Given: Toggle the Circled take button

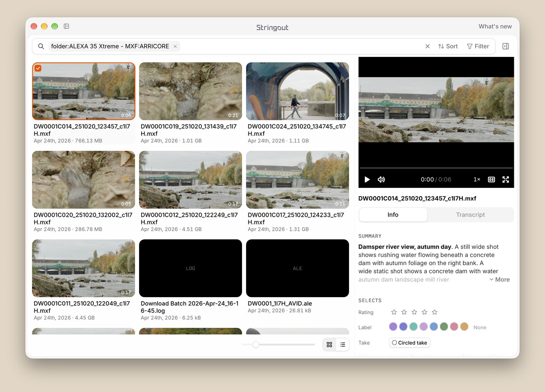Looking at the screenshot, I should click(x=410, y=343).
